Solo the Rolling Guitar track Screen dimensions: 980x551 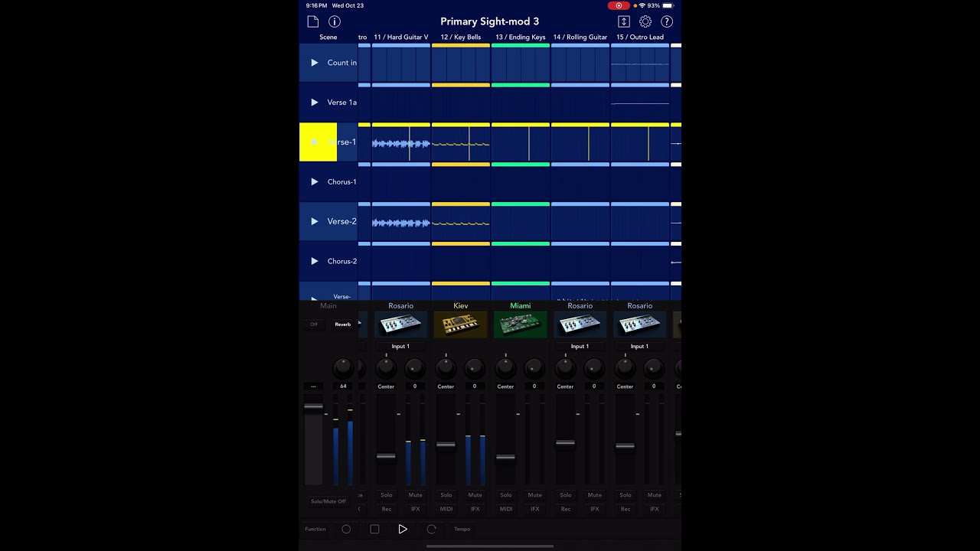(566, 495)
